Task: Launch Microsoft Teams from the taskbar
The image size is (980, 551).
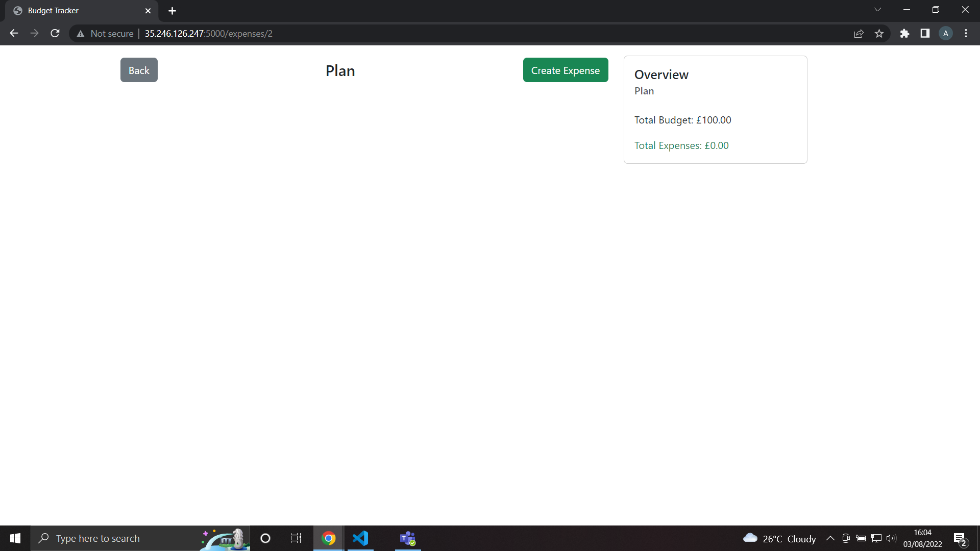Action: (407, 538)
